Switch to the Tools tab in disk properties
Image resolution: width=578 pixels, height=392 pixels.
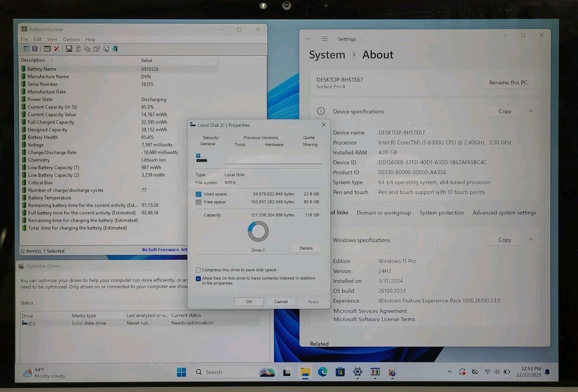(240, 145)
